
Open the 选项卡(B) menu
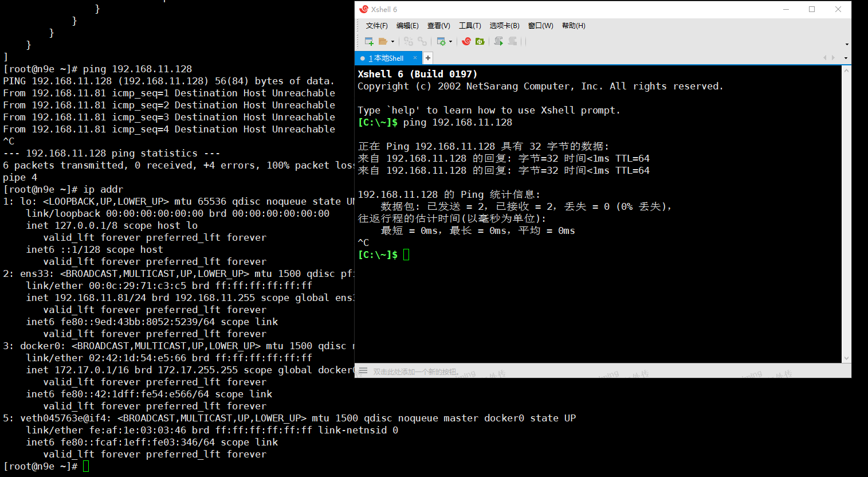504,26
